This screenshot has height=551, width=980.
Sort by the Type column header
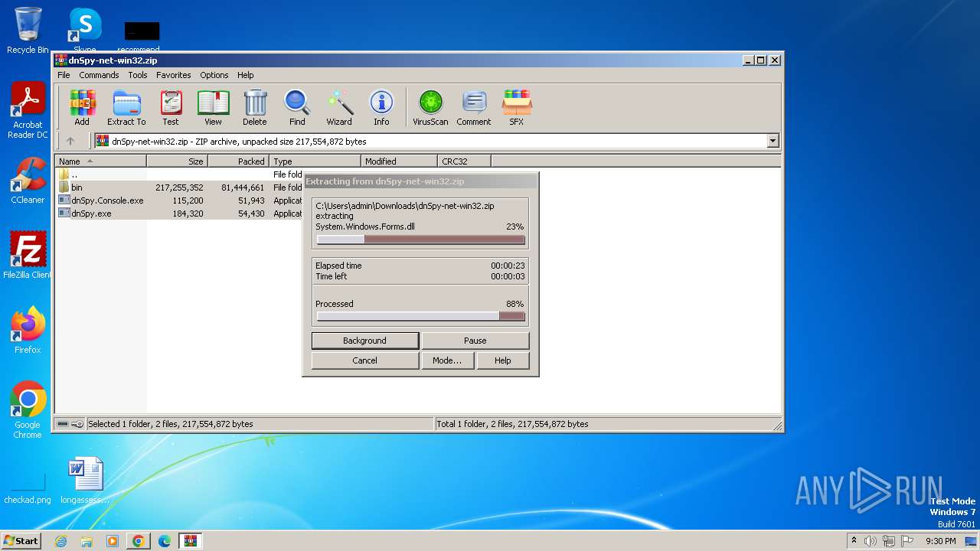315,161
